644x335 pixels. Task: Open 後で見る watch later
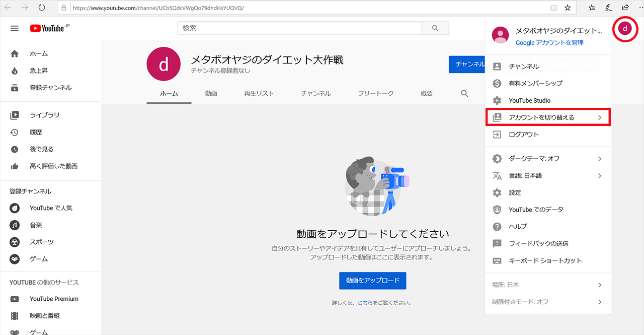(50, 149)
